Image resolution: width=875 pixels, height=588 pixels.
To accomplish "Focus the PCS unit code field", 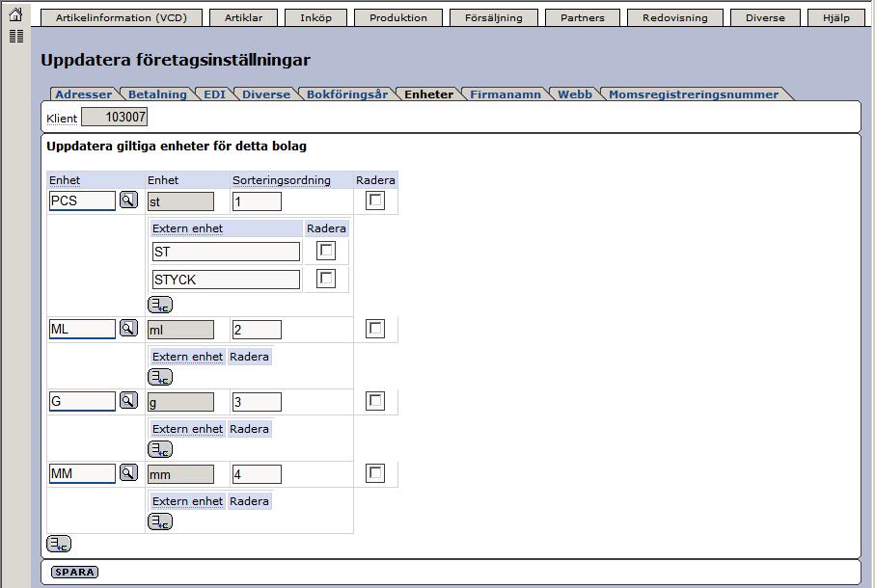I will 82,200.
